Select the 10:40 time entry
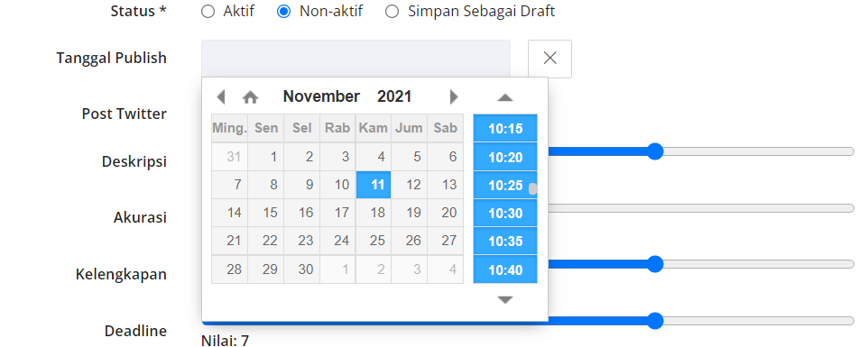This screenshot has height=347, width=868. tap(505, 270)
